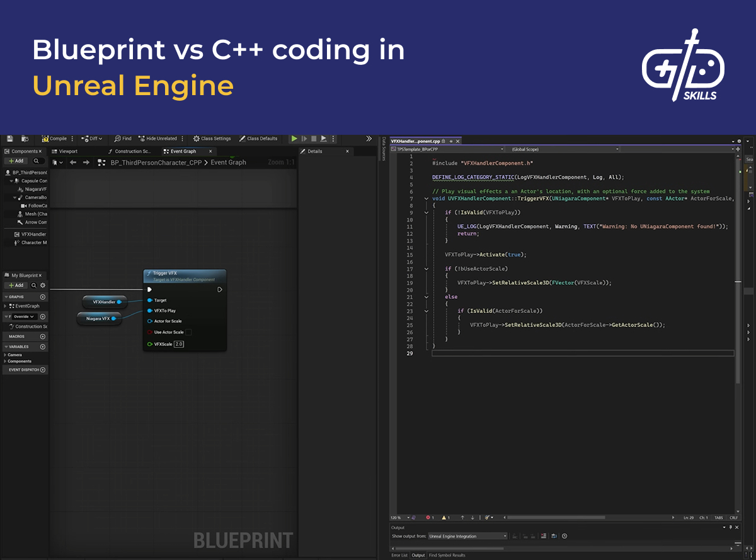This screenshot has height=560, width=756.
Task: Click the Compile icon in the Blueprint toolbar
Action: pyautogui.click(x=45, y=138)
